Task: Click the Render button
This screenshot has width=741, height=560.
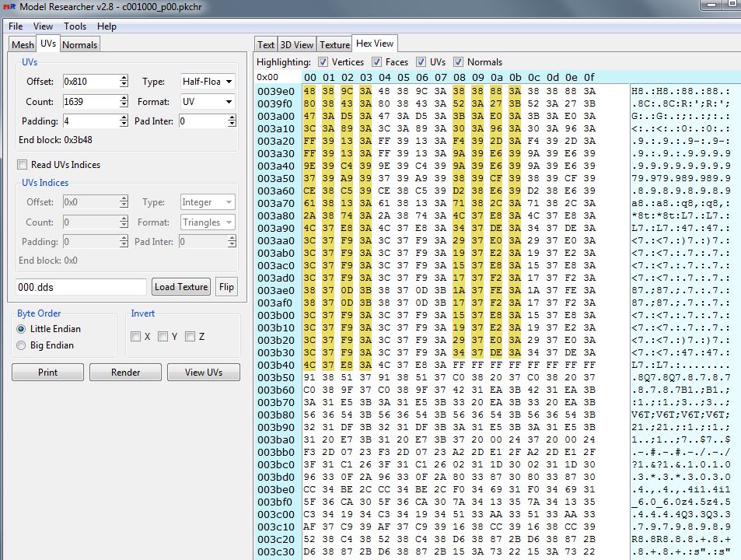Action: [126, 373]
